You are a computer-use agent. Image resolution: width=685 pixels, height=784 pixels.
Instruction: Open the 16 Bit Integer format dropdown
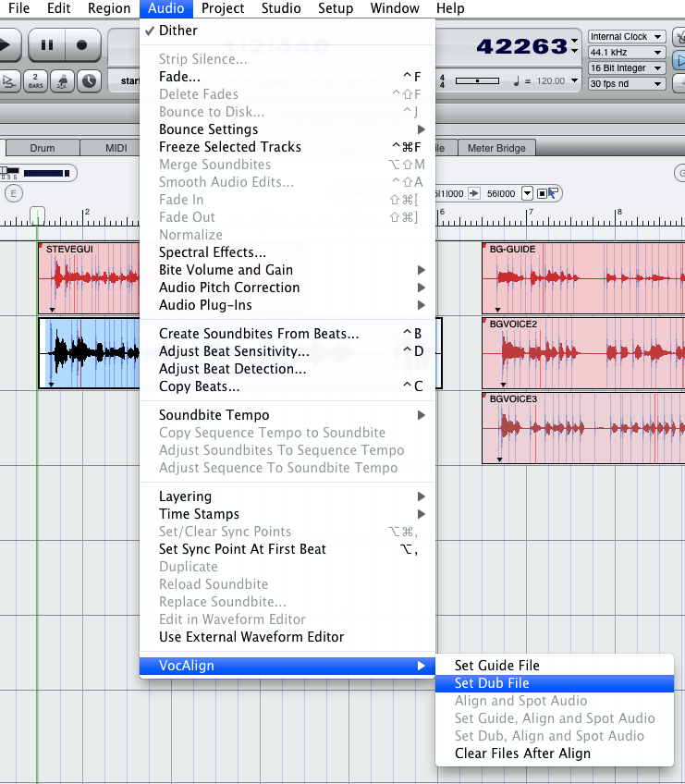626,68
